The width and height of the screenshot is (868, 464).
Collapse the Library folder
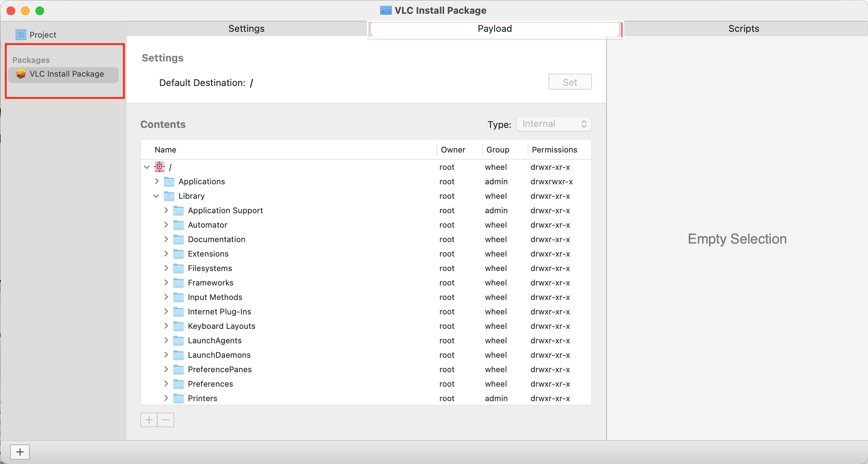point(156,196)
